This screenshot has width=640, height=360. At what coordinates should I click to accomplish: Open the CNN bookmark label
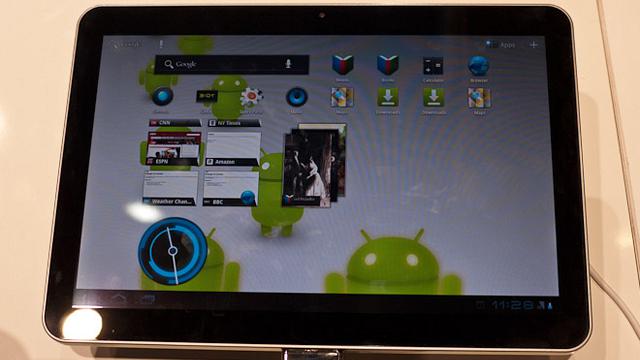tap(175, 122)
